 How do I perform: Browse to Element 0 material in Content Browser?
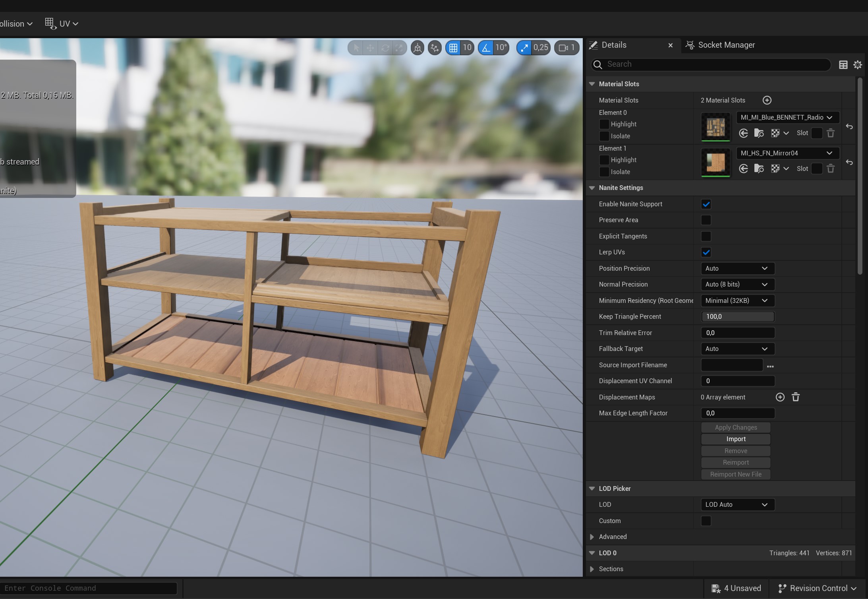coord(759,133)
